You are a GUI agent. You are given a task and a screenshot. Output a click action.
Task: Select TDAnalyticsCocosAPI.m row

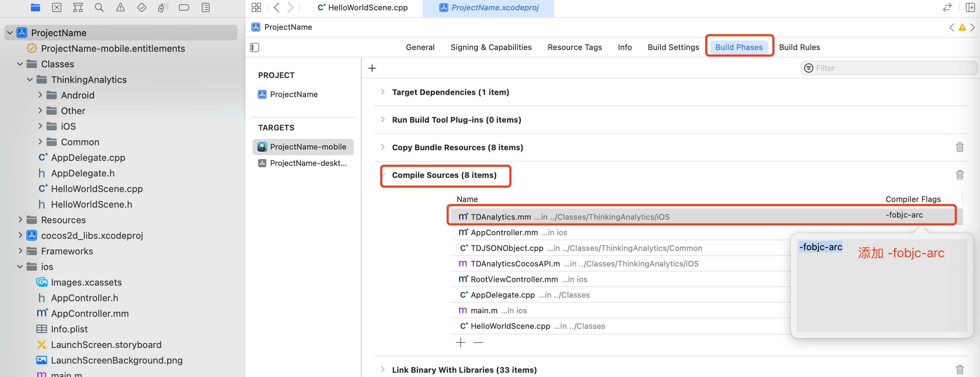click(620, 264)
